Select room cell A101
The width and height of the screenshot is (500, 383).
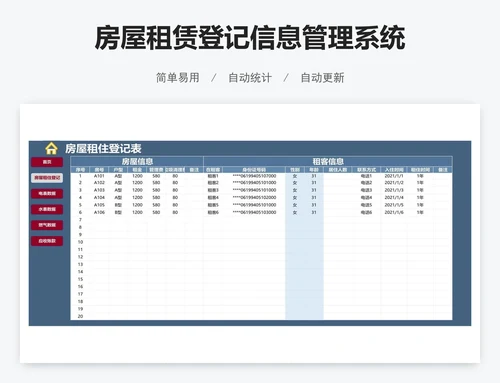click(x=99, y=176)
